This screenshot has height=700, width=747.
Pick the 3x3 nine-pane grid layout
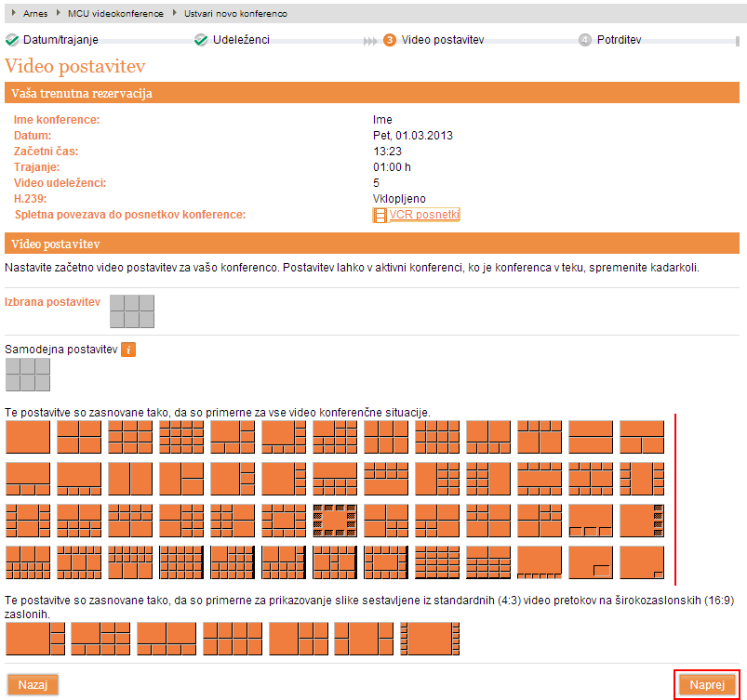[x=130, y=437]
